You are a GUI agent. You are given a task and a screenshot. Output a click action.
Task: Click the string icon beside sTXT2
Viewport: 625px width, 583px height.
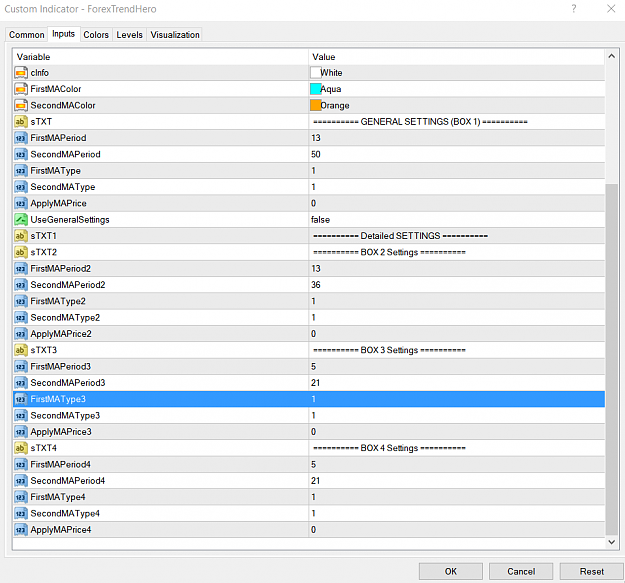point(21,252)
